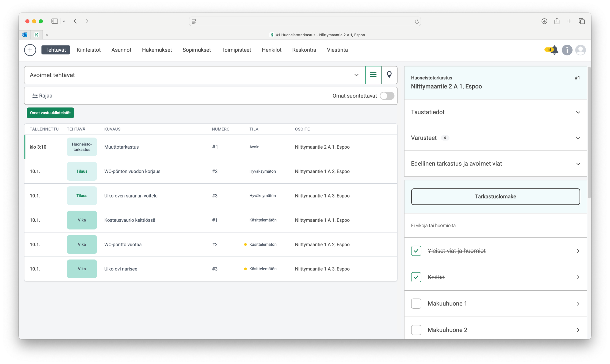
Task: Enable Omat suoritettavat switch
Action: (x=387, y=96)
